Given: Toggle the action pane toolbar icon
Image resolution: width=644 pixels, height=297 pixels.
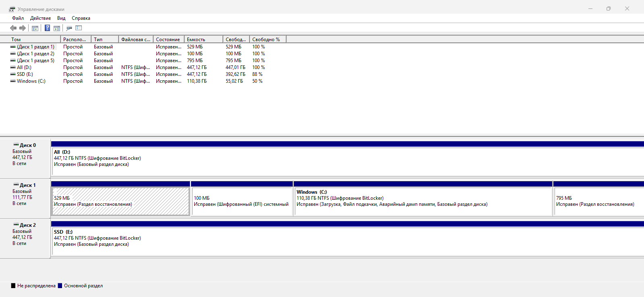Looking at the screenshot, I should tap(57, 28).
